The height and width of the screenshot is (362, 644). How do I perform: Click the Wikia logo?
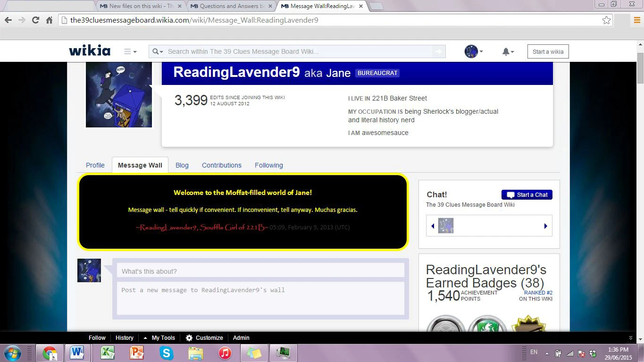coord(90,51)
